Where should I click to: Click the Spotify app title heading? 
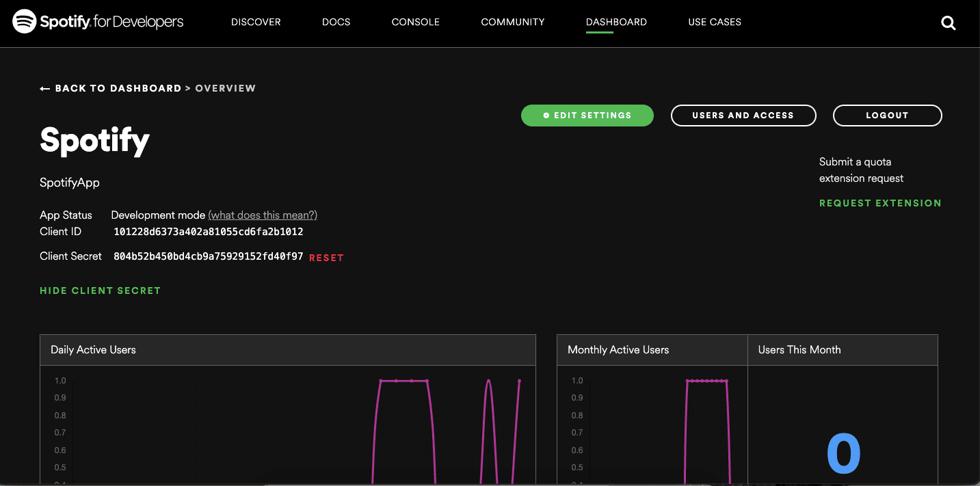point(94,140)
